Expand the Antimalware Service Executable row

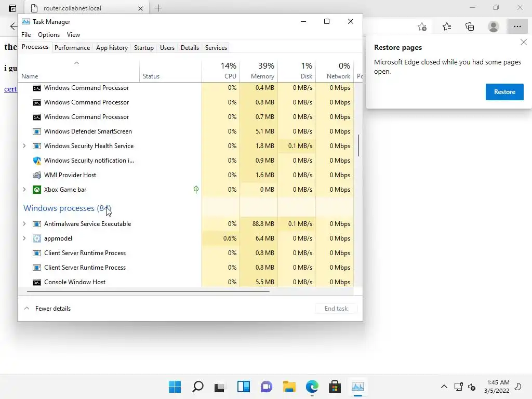click(24, 224)
